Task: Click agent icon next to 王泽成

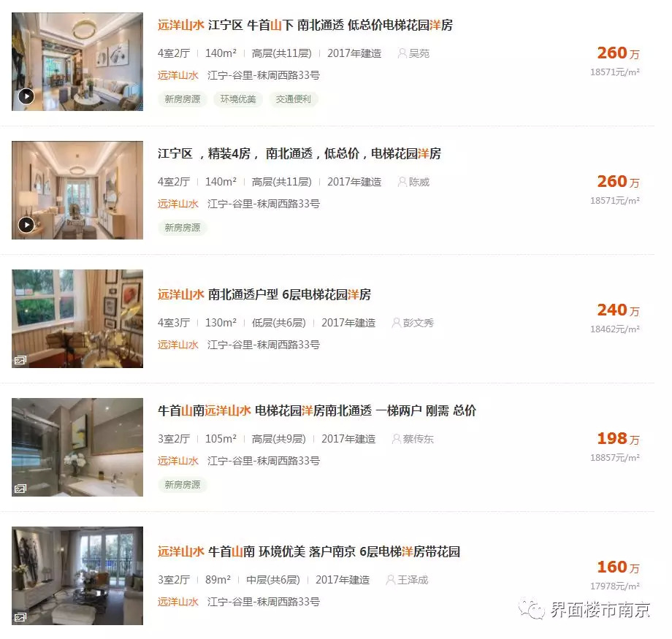Action: coord(391,580)
